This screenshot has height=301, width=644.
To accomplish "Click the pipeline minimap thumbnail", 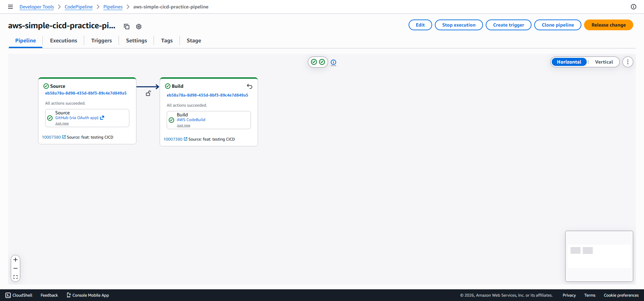I will [599, 256].
